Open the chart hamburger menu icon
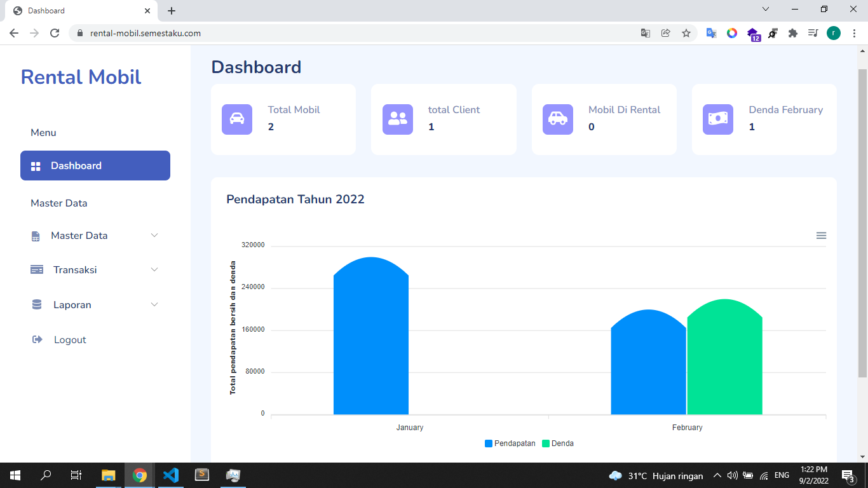This screenshot has width=868, height=488. pyautogui.click(x=821, y=236)
